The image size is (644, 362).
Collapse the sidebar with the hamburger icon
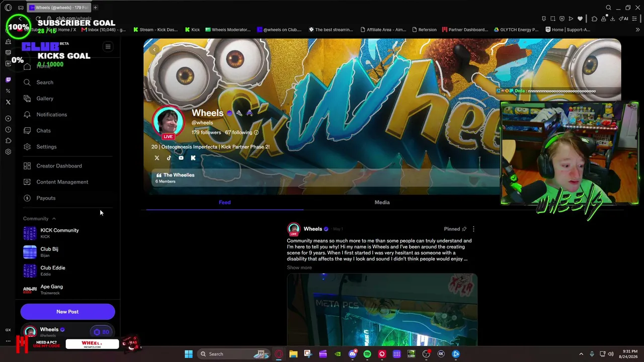(x=108, y=47)
